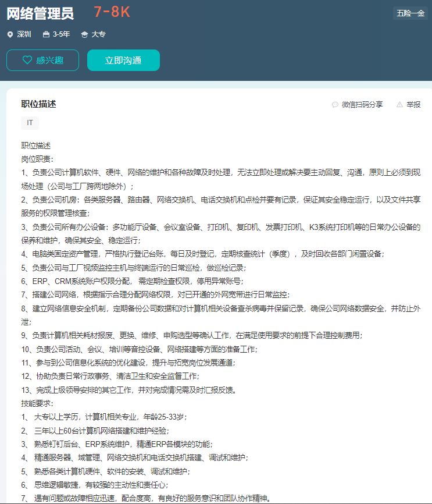Click duty line 12 about 日常行政事务
Viewport: 432px width, 504px height.
[110, 377]
